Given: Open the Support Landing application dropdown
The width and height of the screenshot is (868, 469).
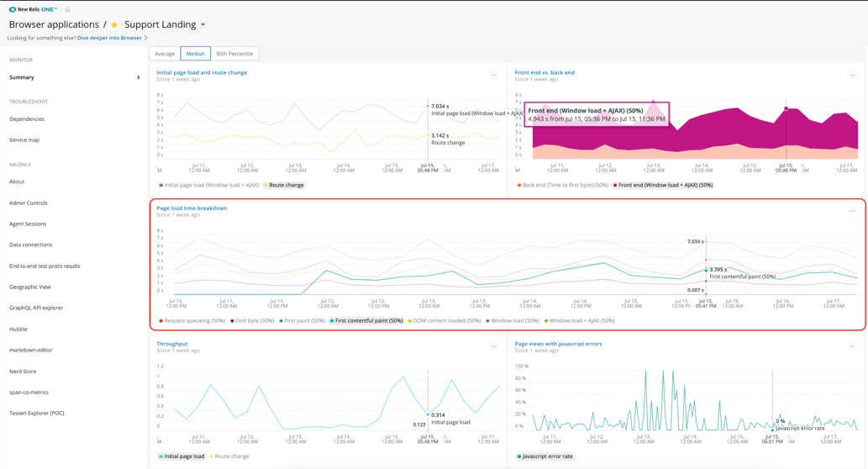Looking at the screenshot, I should click(203, 24).
